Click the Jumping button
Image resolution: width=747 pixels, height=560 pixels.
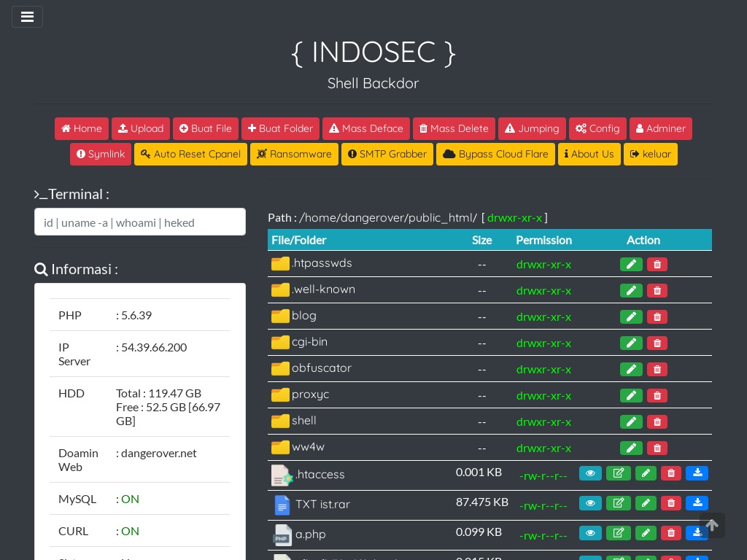pos(532,128)
